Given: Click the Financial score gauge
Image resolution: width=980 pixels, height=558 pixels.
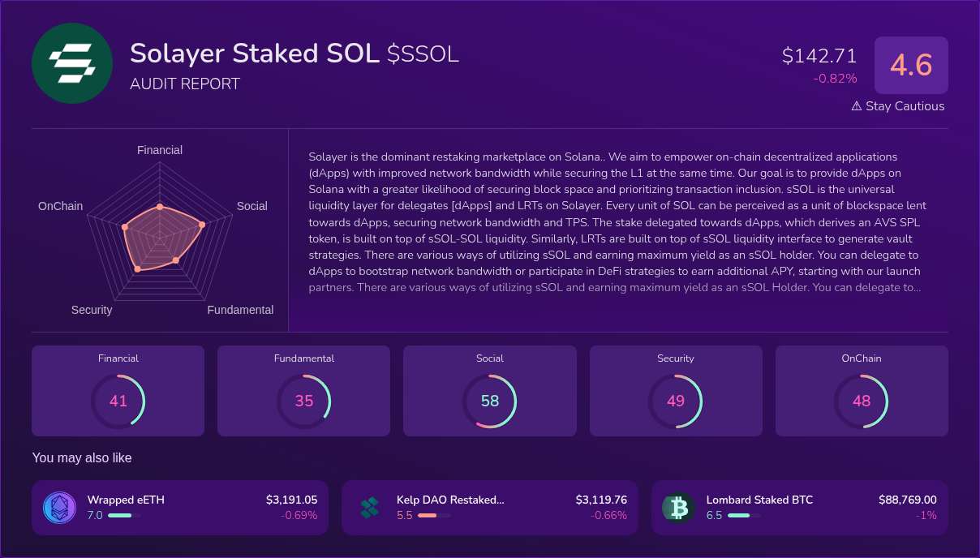Looking at the screenshot, I should click(118, 401).
